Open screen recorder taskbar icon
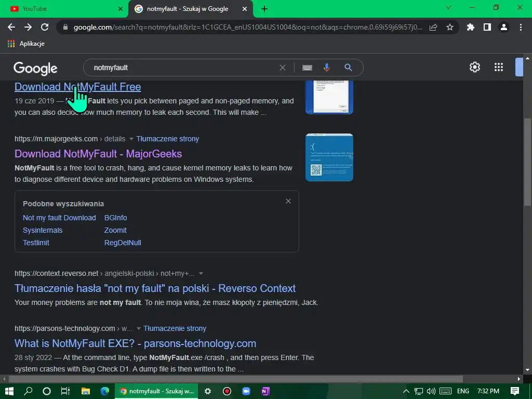 point(227,391)
